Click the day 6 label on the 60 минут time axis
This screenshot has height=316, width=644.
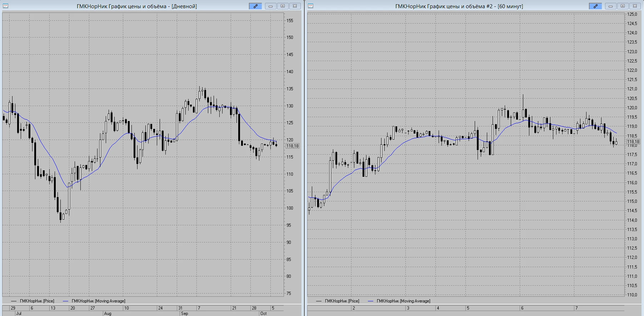tap(522, 308)
